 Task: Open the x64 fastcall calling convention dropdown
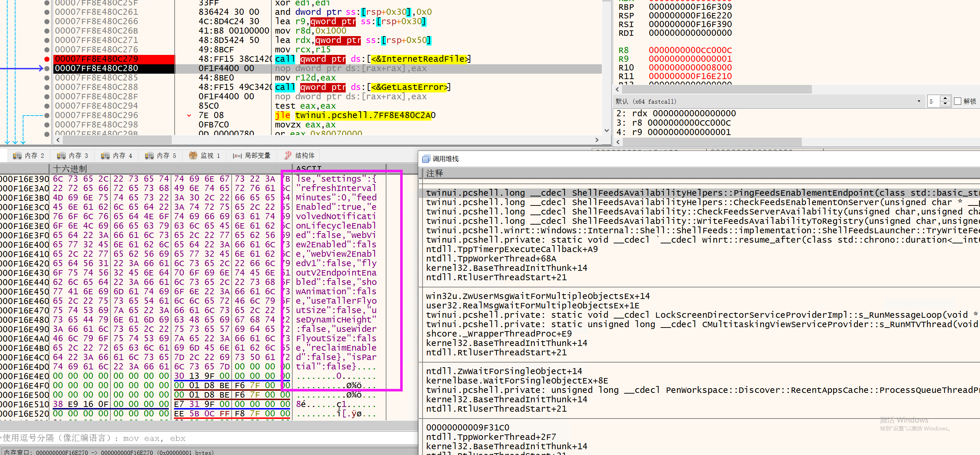(918, 101)
